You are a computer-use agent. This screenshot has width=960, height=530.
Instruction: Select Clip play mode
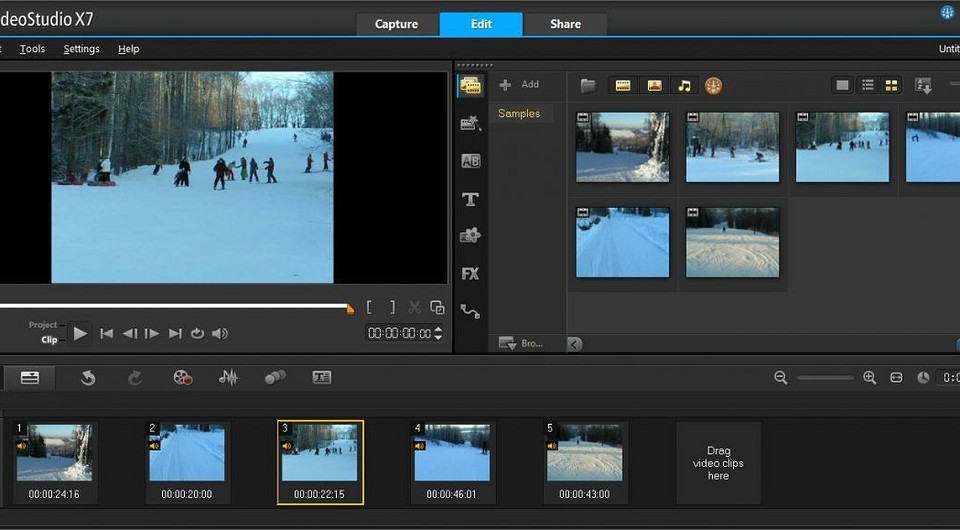50,340
